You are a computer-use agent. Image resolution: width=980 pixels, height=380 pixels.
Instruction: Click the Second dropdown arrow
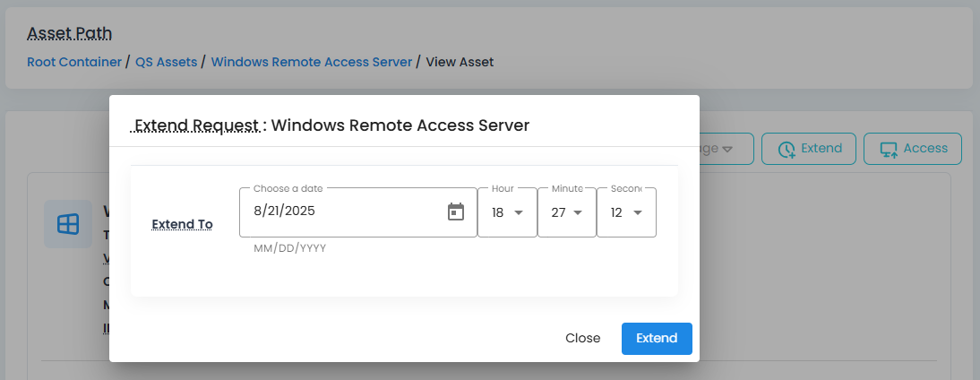(638, 212)
